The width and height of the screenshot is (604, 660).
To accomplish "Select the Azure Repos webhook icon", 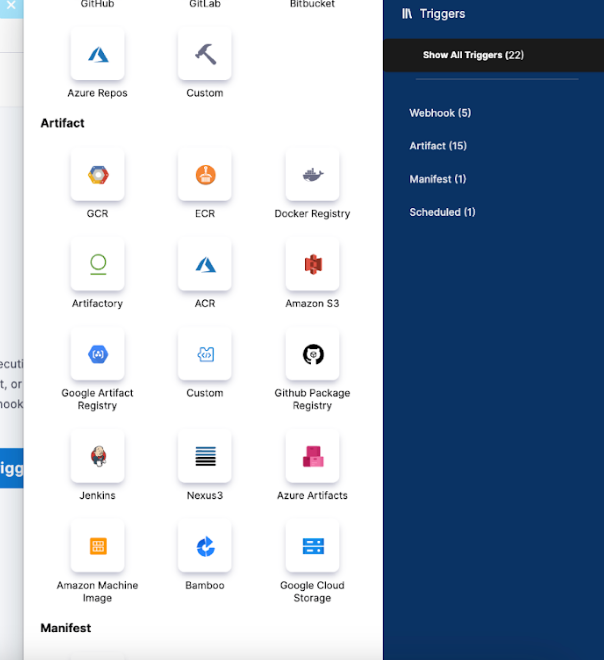I will point(98,55).
